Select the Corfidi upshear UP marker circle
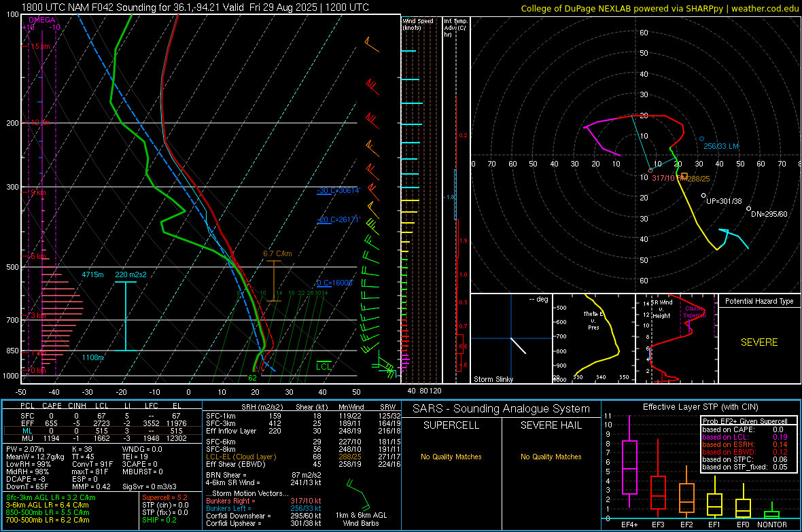Viewport: 802px width, 532px height. tap(704, 196)
